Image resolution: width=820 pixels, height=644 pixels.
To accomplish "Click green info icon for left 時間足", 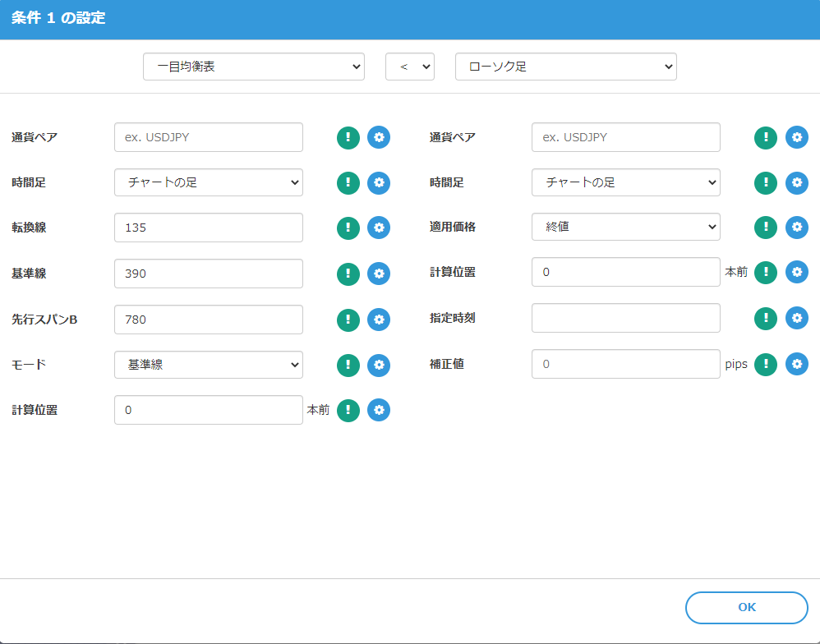I will coord(348,183).
